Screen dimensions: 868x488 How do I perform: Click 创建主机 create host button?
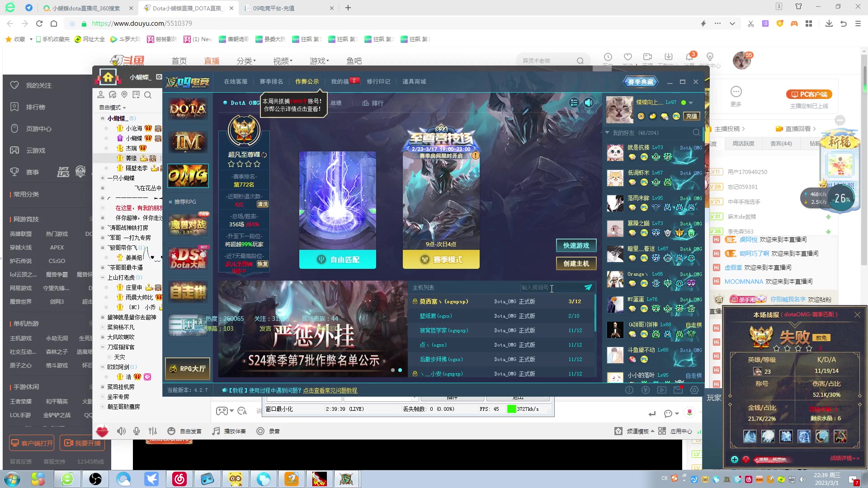tap(576, 263)
